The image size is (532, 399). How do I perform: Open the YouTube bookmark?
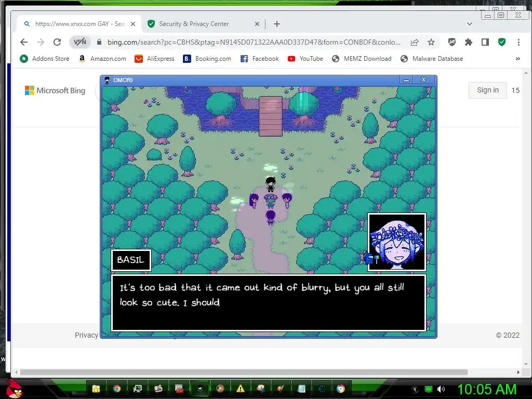coord(305,59)
